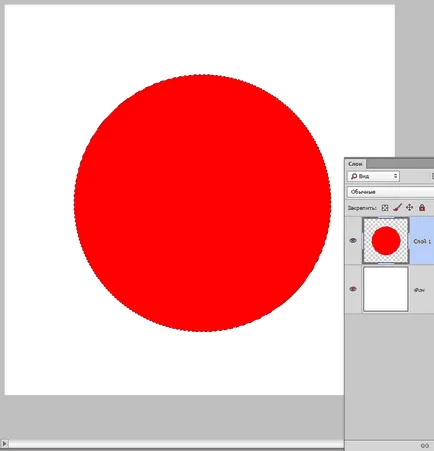
Task: Click the Вид dropdown stepper arrows
Action: click(x=395, y=176)
